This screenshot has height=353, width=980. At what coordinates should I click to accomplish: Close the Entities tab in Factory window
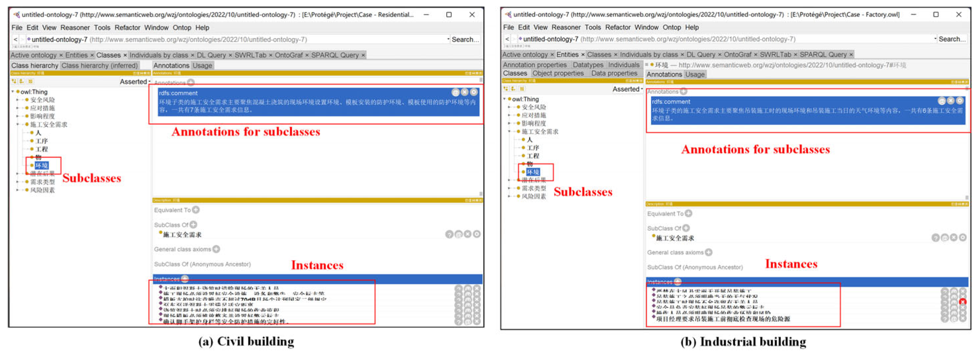tap(582, 55)
